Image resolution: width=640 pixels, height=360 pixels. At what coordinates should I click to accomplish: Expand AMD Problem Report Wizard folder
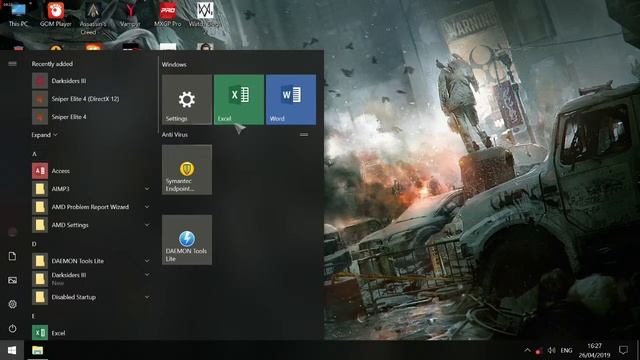pyautogui.click(x=147, y=207)
